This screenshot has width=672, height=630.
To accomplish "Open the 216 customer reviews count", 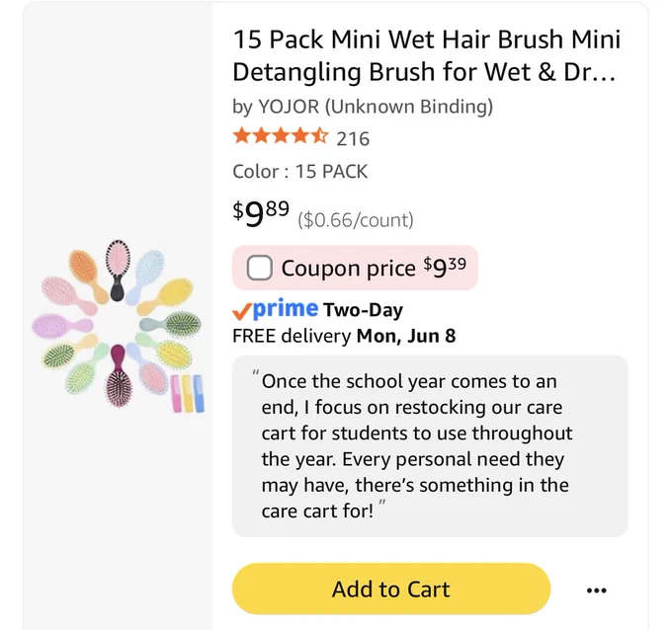I will [x=353, y=139].
